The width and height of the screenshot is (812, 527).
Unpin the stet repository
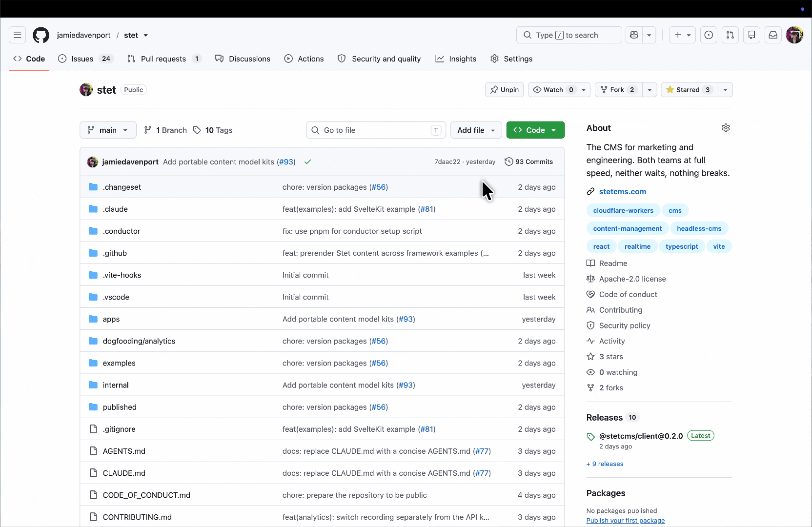505,90
